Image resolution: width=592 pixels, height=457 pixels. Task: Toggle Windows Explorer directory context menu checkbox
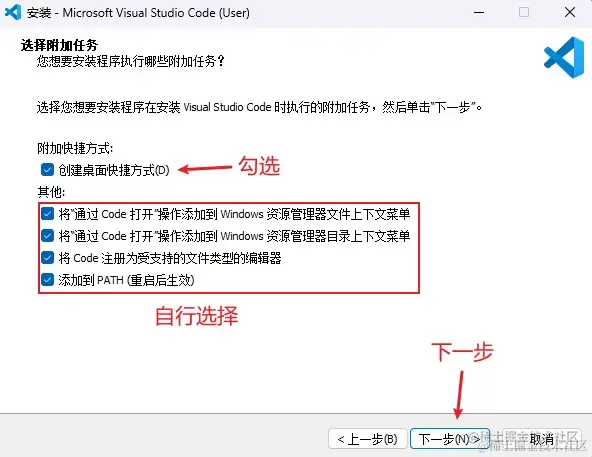tap(47, 236)
